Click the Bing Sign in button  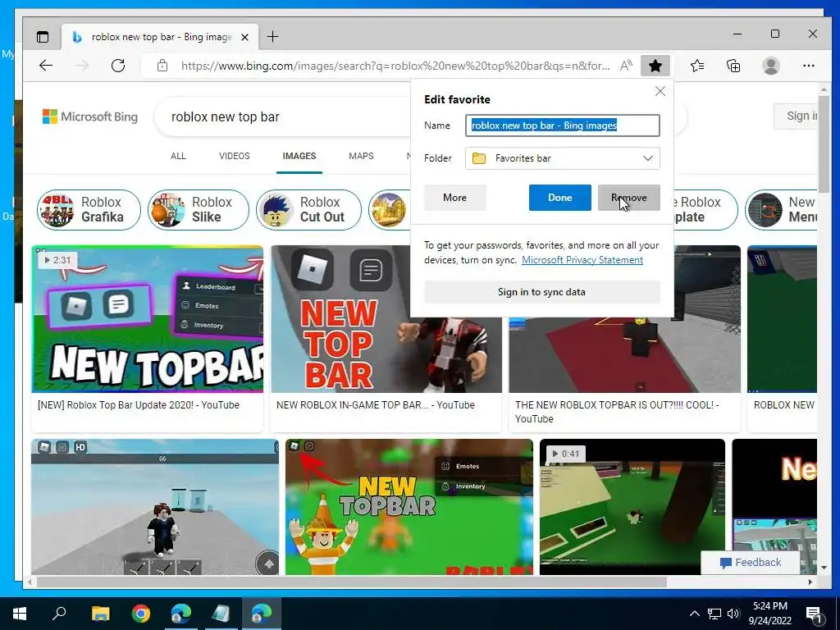click(x=796, y=116)
